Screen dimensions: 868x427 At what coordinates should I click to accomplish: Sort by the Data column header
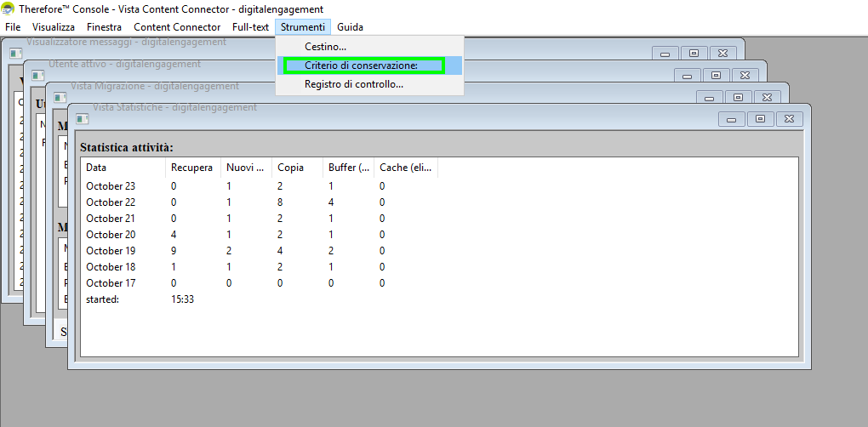pyautogui.click(x=123, y=168)
